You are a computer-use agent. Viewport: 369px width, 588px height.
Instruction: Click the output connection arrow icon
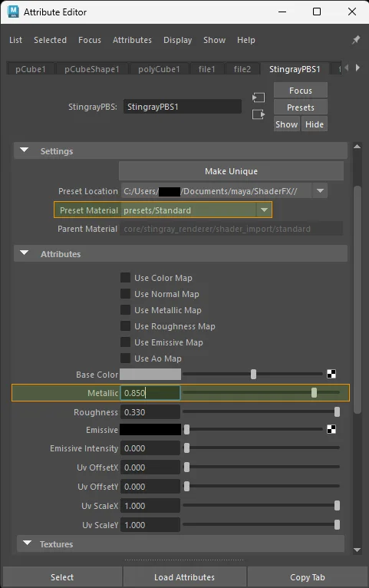coord(259,114)
